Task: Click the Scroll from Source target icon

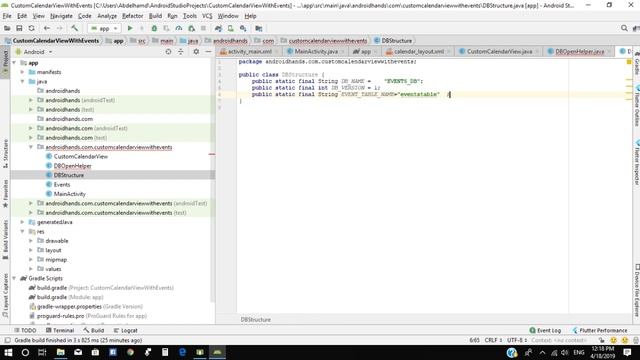Action: click(x=168, y=52)
